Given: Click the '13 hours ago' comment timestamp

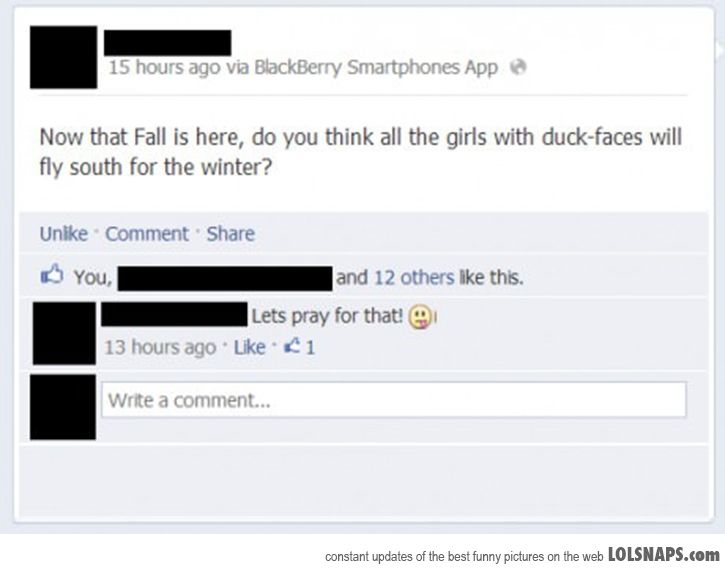Looking at the screenshot, I should click(x=160, y=347).
